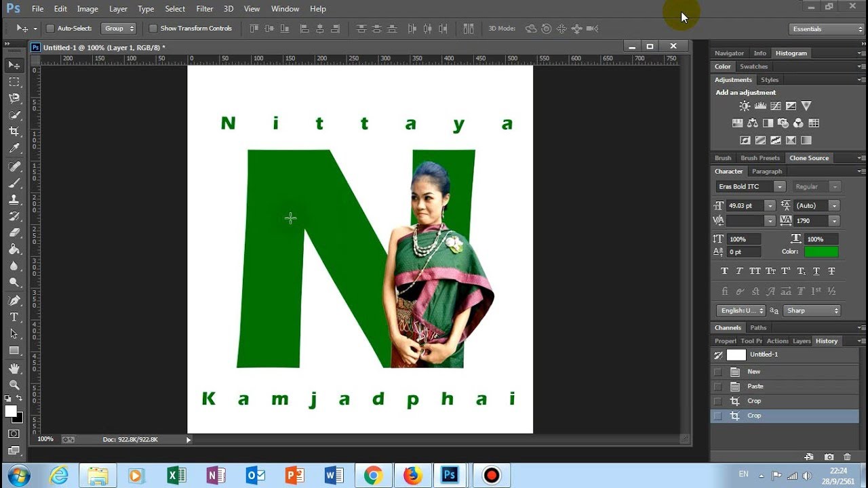The width and height of the screenshot is (868, 488).
Task: Set history brush source to New state
Action: (x=717, y=371)
